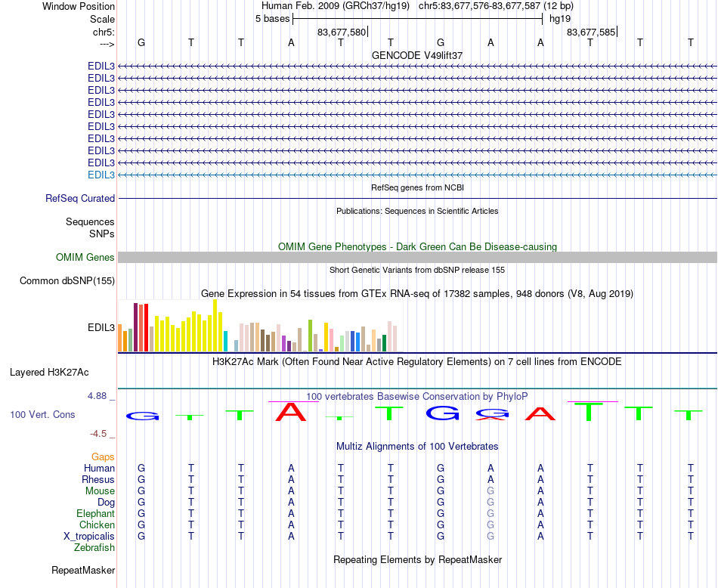Click the dark green bar in GTEx chart

(384, 343)
